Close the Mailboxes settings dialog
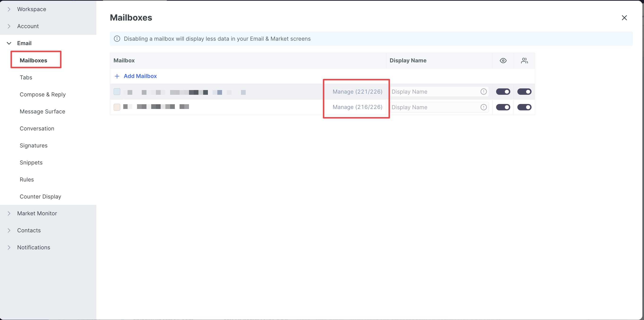Image resolution: width=644 pixels, height=320 pixels. [624, 18]
